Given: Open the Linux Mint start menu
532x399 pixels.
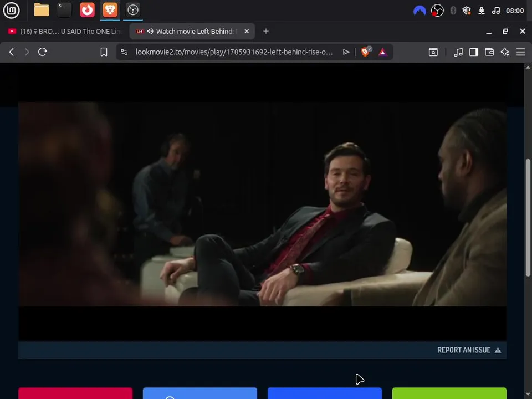Looking at the screenshot, I should pos(11,10).
